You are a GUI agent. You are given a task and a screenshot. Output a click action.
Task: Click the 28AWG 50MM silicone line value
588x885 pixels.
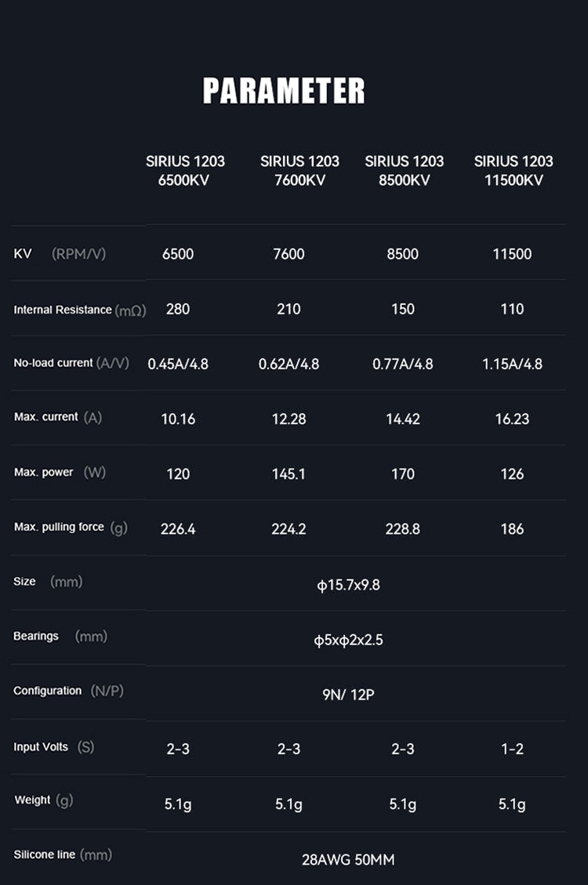pos(348,860)
